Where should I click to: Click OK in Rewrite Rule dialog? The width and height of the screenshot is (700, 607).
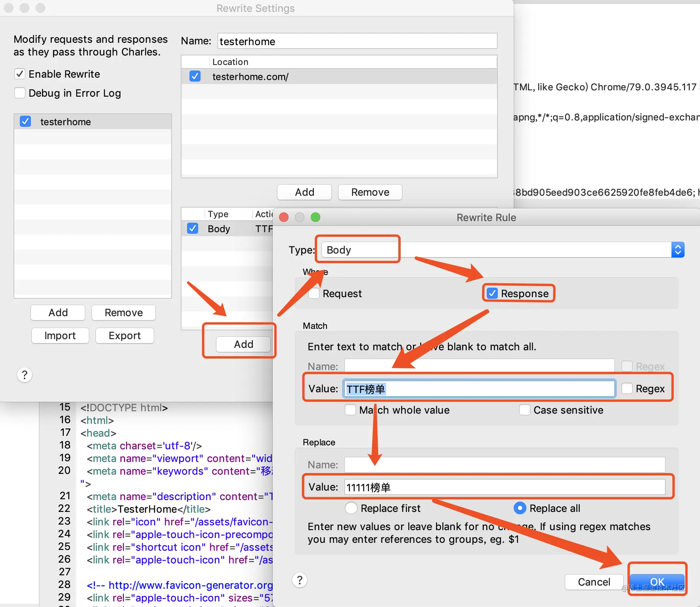[657, 582]
